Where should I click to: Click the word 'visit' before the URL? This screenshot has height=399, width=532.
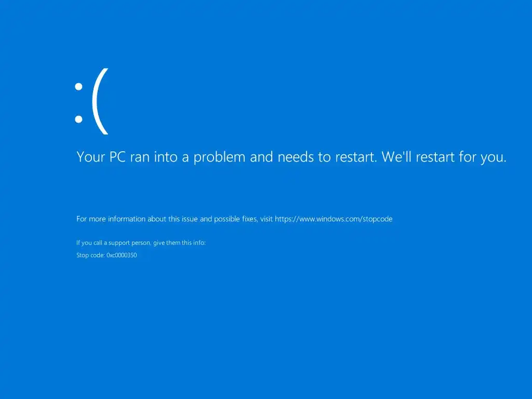tap(267, 219)
